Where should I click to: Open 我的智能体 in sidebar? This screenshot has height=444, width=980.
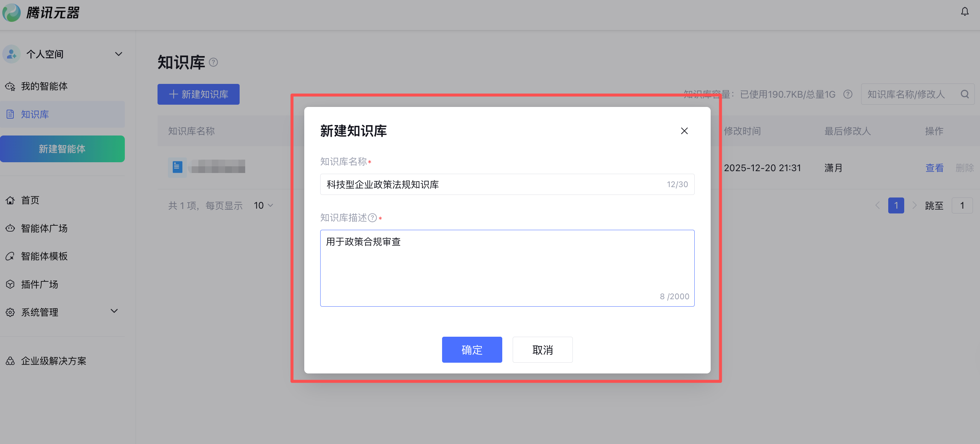(44, 86)
